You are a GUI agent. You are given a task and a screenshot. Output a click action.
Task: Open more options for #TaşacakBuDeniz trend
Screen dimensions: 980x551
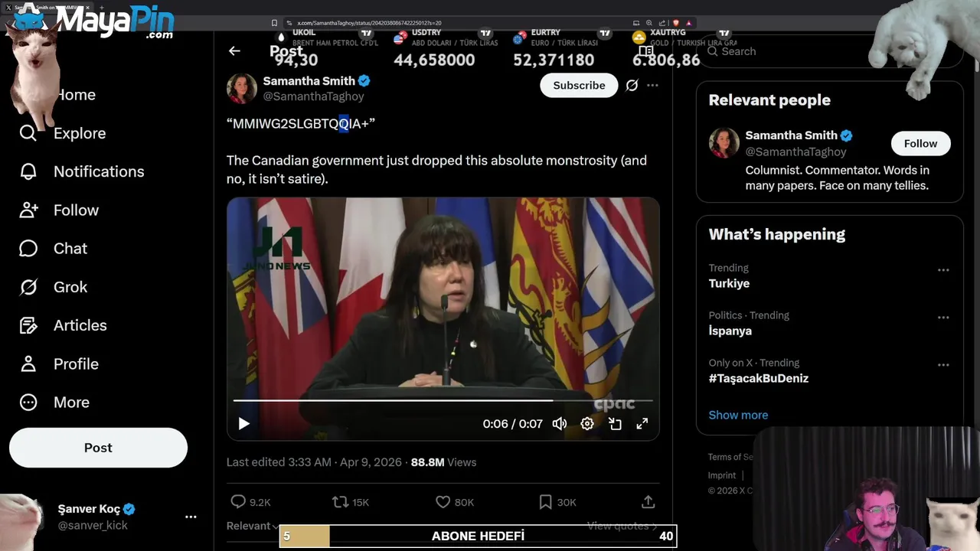pos(943,364)
